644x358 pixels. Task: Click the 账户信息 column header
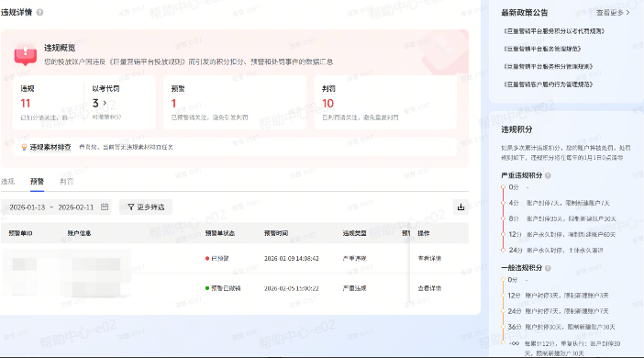tap(79, 233)
